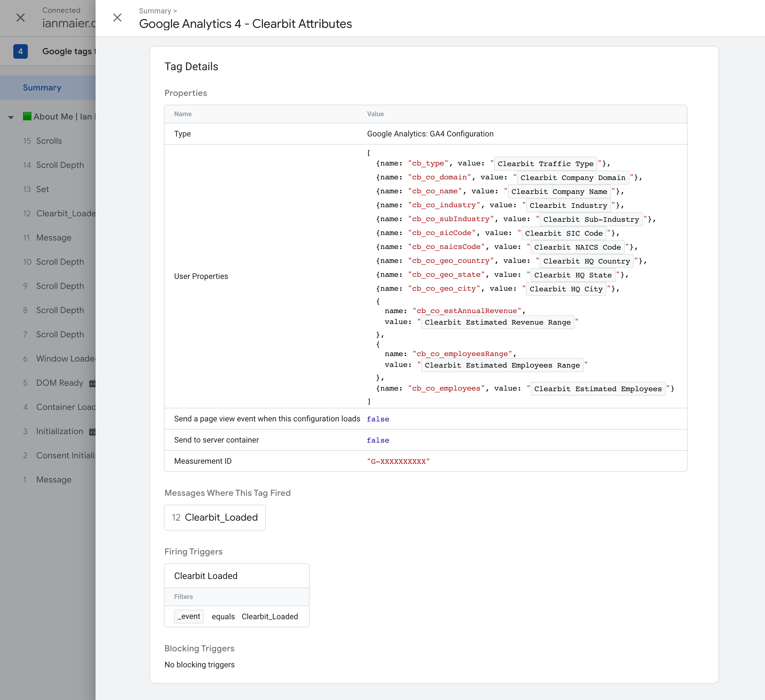Click the User Properties row label
Image resolution: width=765 pixels, height=700 pixels.
tap(201, 276)
